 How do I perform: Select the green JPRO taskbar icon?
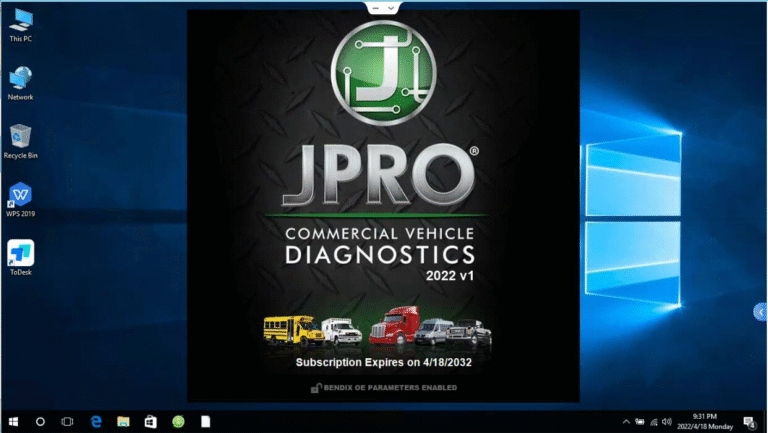coord(178,422)
